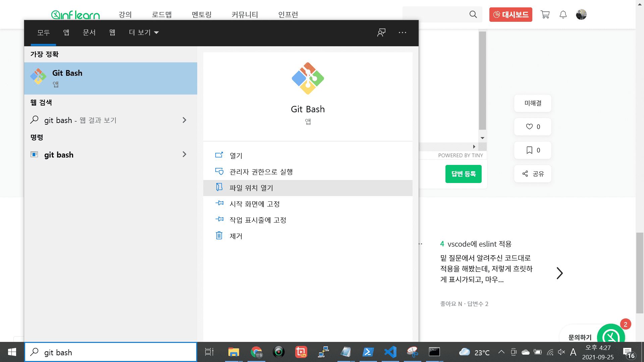Open Snipping Tool from the taskbar

412,352
